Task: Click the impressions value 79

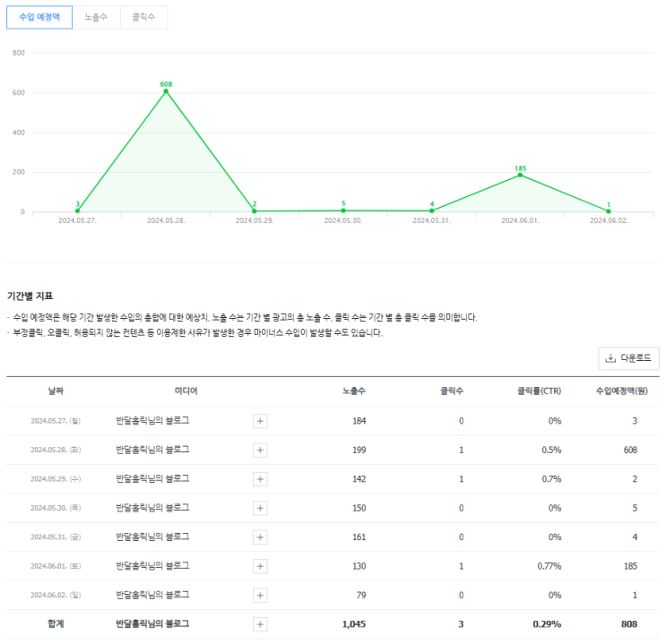Action: (x=361, y=595)
